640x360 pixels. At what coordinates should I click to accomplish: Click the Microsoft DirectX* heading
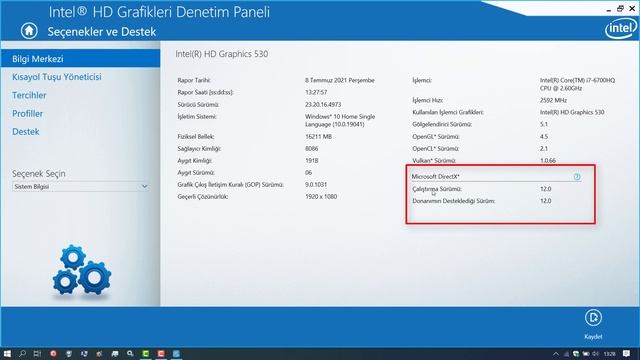[436, 177]
